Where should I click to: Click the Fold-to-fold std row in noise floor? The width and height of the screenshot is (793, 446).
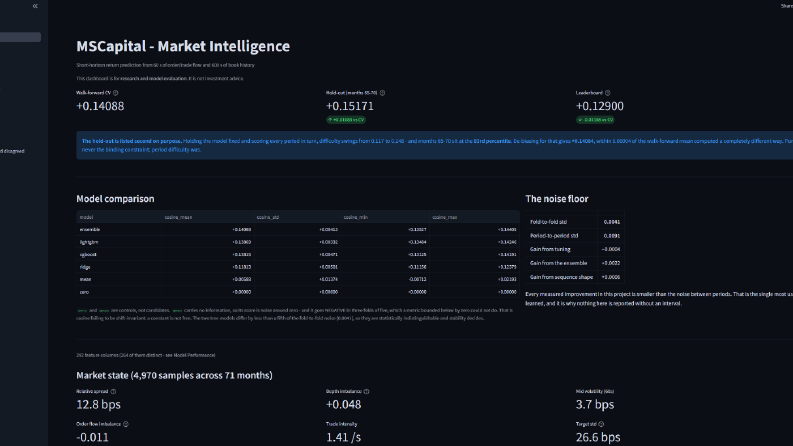575,222
